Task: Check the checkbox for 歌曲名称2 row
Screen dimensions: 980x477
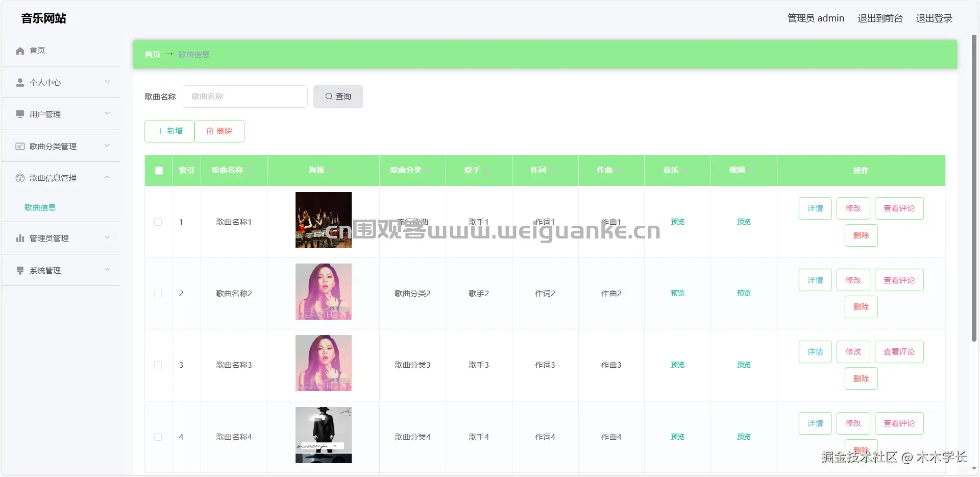Action: coord(158,294)
